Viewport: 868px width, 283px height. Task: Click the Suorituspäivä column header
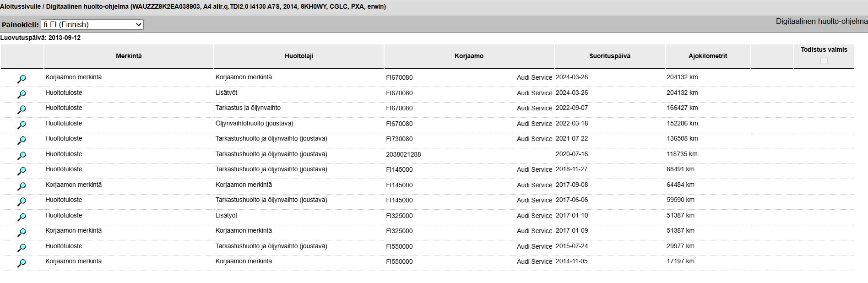[x=610, y=56]
